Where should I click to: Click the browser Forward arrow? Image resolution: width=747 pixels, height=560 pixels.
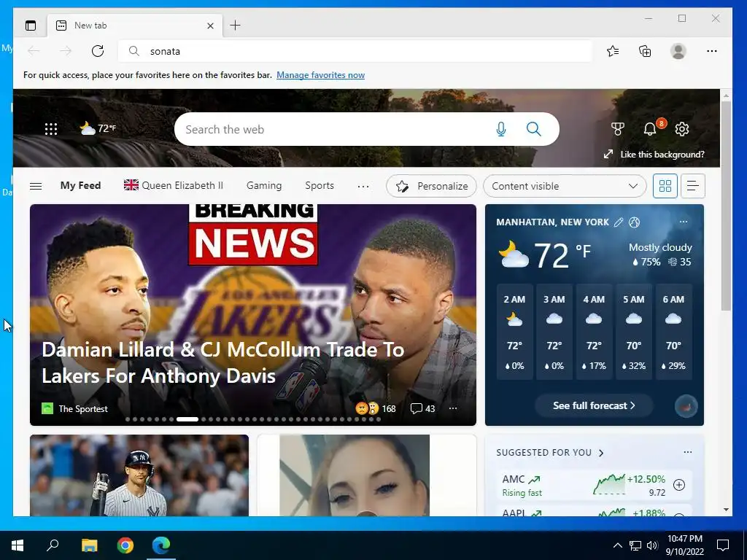[66, 51]
